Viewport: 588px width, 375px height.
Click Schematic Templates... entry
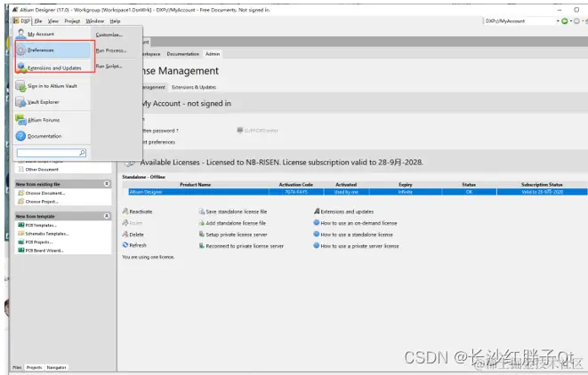point(47,234)
